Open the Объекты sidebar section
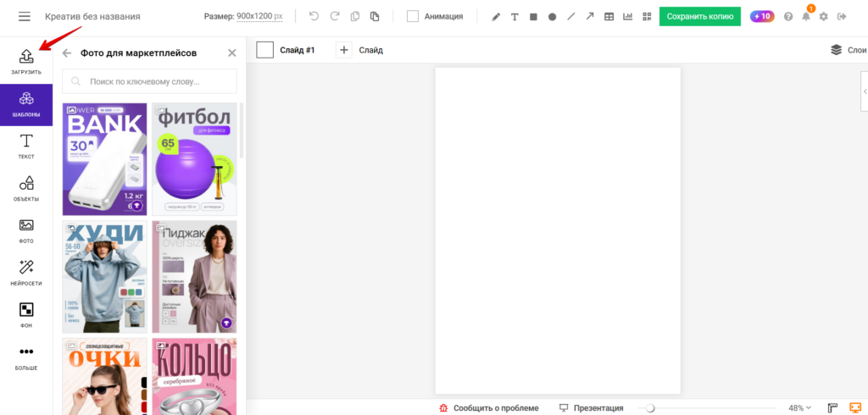The height and width of the screenshot is (415, 868). click(x=26, y=189)
